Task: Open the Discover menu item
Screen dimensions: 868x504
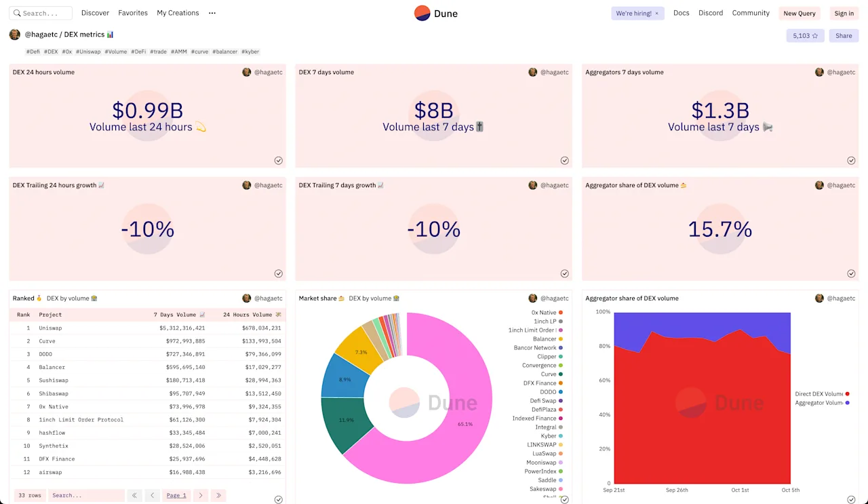Action: (95, 13)
